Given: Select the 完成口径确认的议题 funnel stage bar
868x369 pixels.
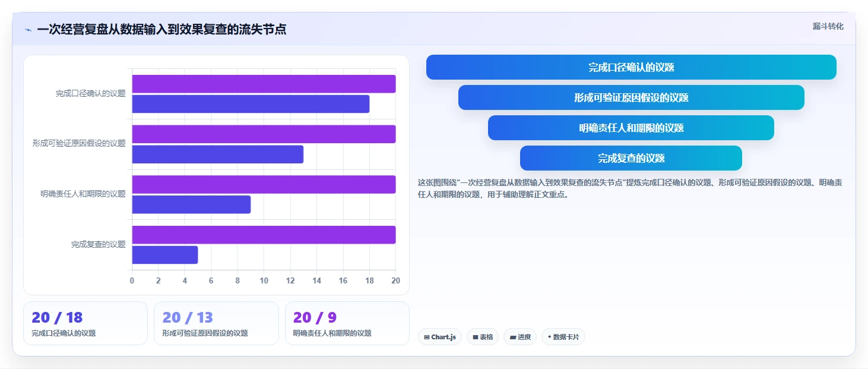Looking at the screenshot, I should click(631, 67).
